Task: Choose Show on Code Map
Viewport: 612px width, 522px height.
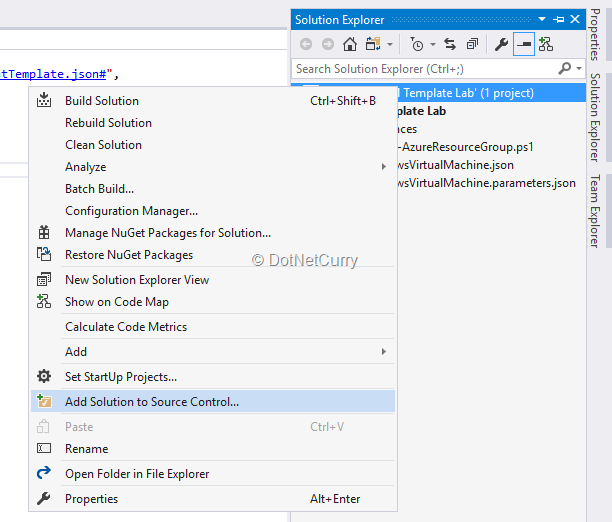Action: click(213, 302)
